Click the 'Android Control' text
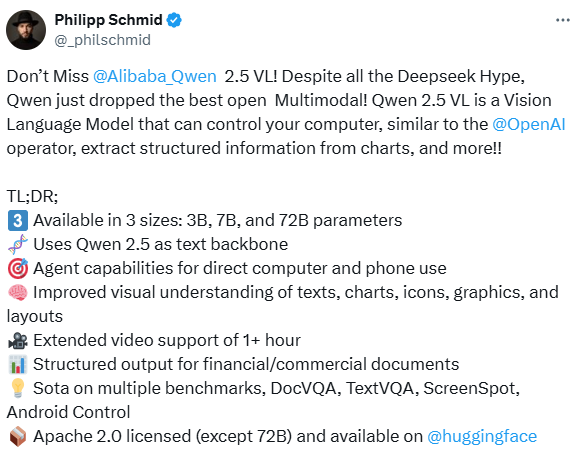This screenshot has height=457, width=583. click(68, 412)
